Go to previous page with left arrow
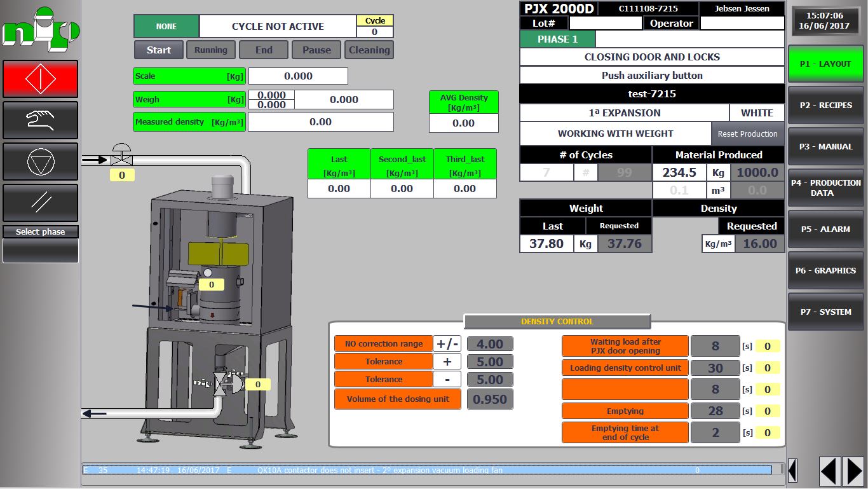868x489 pixels. (x=830, y=471)
